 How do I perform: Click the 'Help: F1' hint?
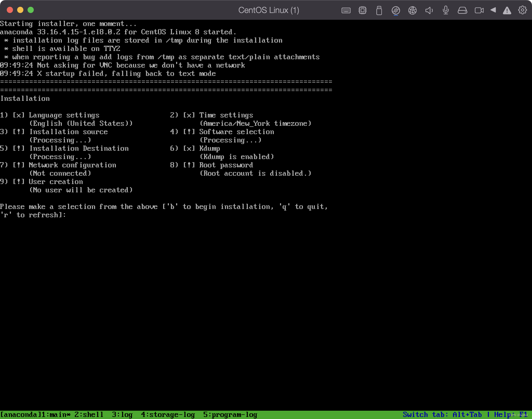tap(511, 415)
